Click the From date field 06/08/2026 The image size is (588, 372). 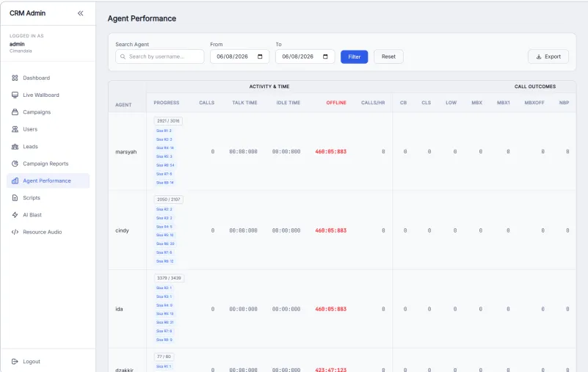[x=239, y=56]
